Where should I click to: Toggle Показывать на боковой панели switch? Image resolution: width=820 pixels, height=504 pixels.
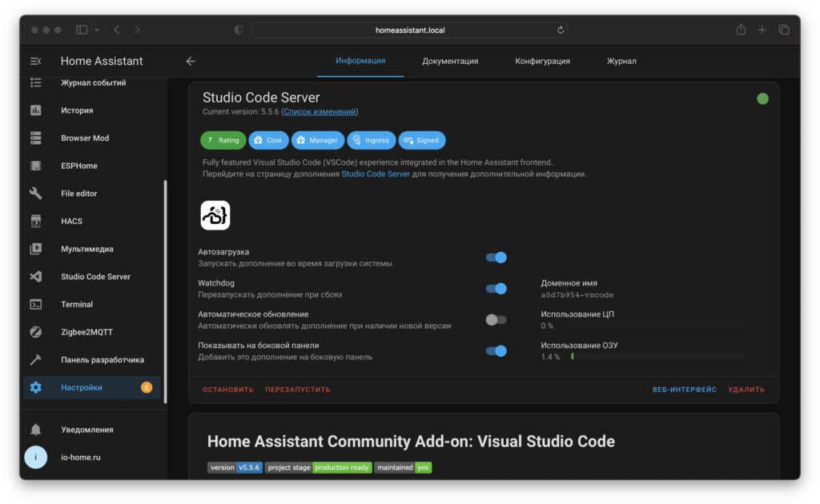pyautogui.click(x=496, y=351)
